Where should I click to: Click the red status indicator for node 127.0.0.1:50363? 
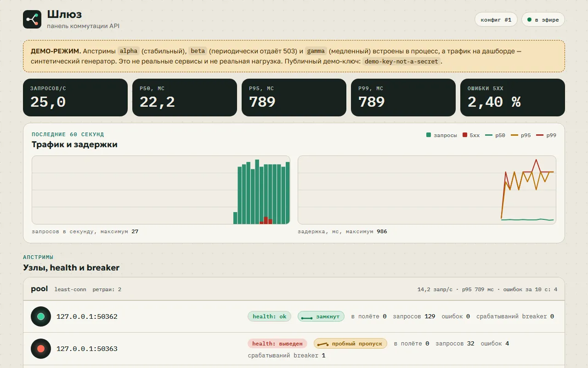pos(41,349)
